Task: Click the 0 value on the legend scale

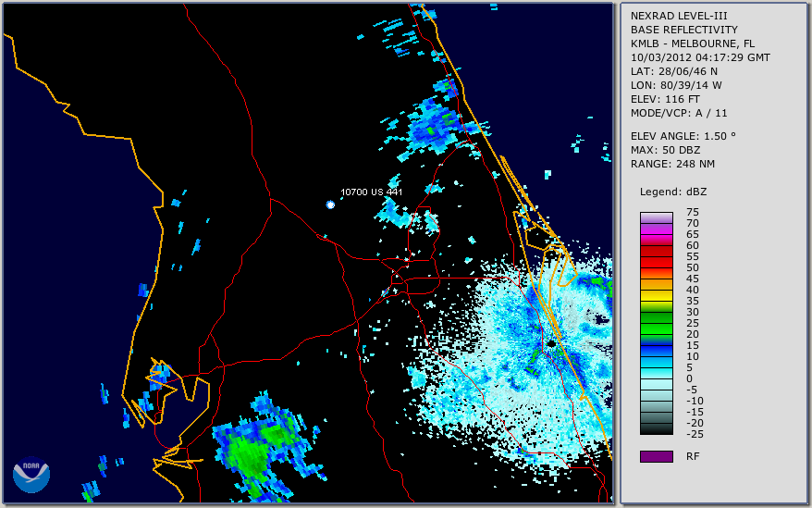Action: 689,378
